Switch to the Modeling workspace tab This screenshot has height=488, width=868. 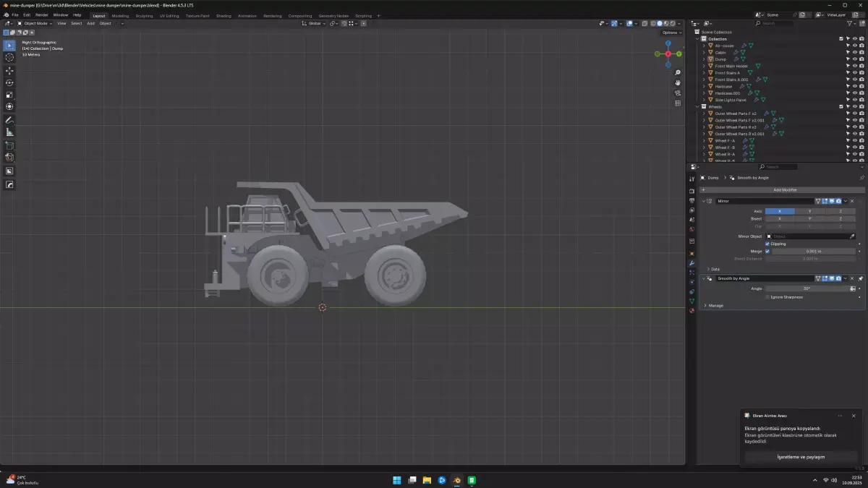click(x=120, y=15)
